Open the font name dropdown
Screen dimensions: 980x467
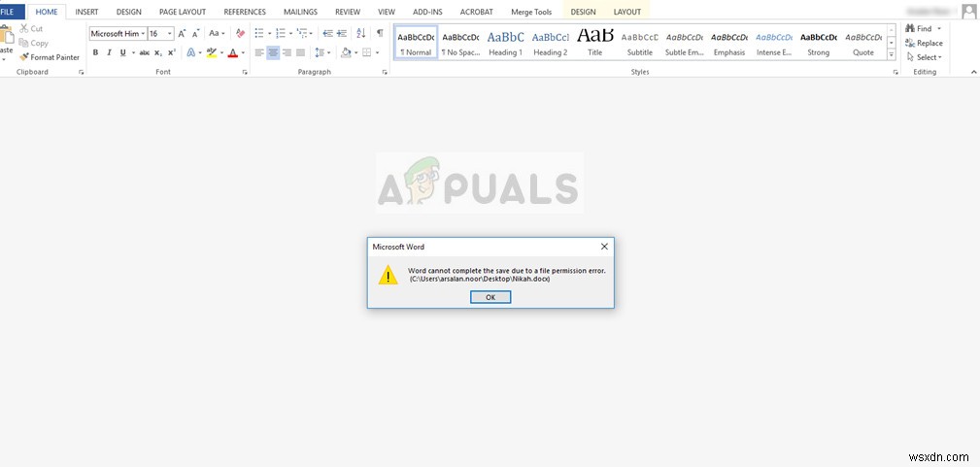click(143, 33)
